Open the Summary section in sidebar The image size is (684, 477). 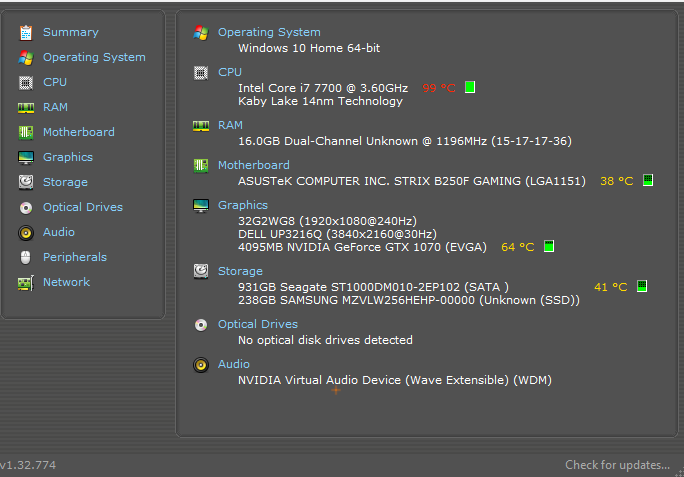point(71,32)
